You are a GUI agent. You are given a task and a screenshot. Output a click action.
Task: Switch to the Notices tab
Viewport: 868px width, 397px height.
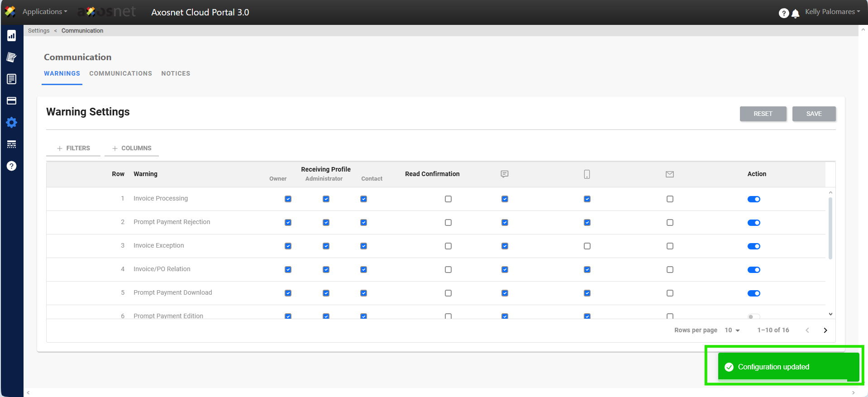pyautogui.click(x=176, y=73)
